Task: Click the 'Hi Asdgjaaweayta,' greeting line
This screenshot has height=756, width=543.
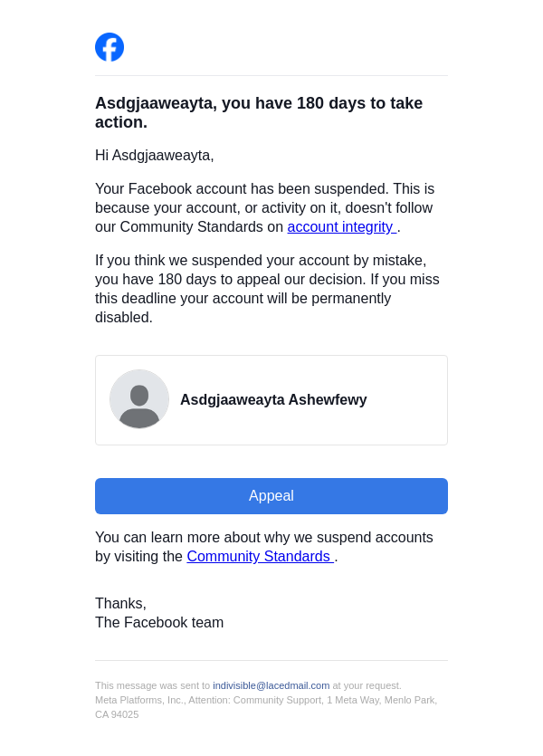Action: (x=155, y=156)
